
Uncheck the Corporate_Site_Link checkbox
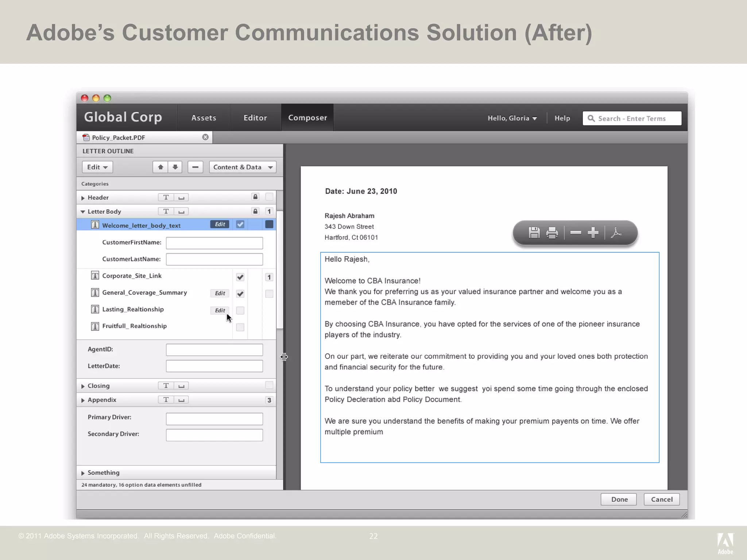point(240,277)
